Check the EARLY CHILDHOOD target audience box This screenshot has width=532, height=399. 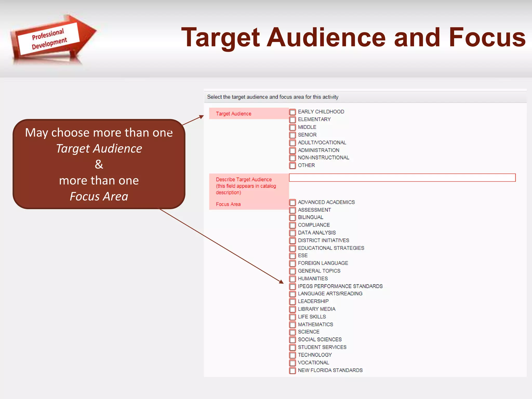click(x=292, y=112)
